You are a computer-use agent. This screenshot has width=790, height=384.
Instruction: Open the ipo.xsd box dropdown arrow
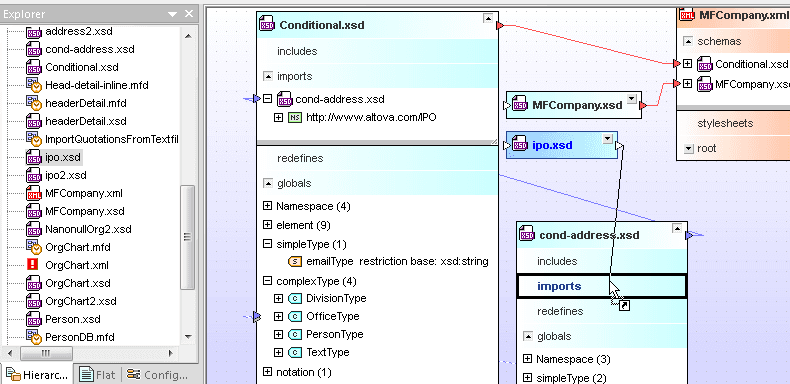pos(608,139)
